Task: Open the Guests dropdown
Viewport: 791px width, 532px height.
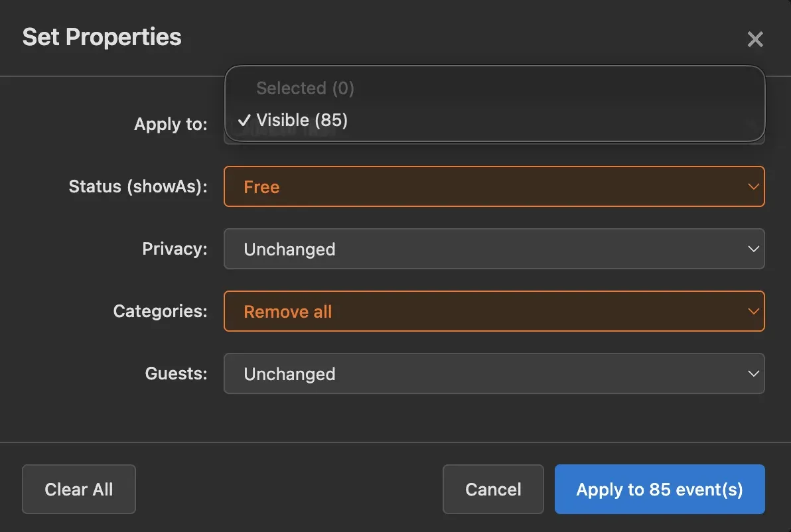Action: tap(494, 373)
